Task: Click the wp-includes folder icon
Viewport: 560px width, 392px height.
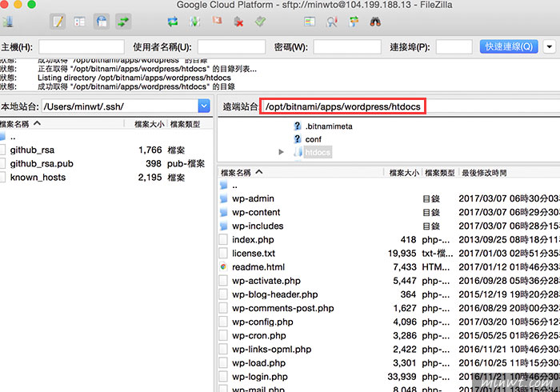Action: pyautogui.click(x=223, y=226)
